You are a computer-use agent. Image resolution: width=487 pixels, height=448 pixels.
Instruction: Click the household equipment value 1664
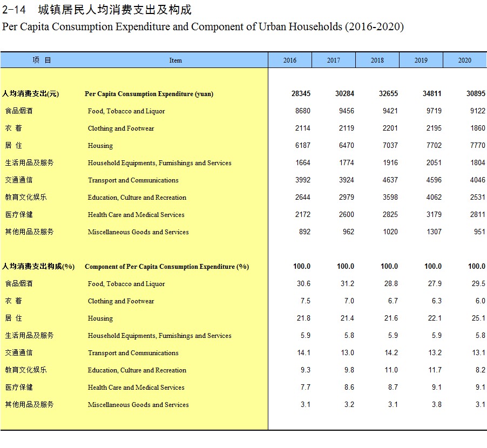[x=303, y=162]
